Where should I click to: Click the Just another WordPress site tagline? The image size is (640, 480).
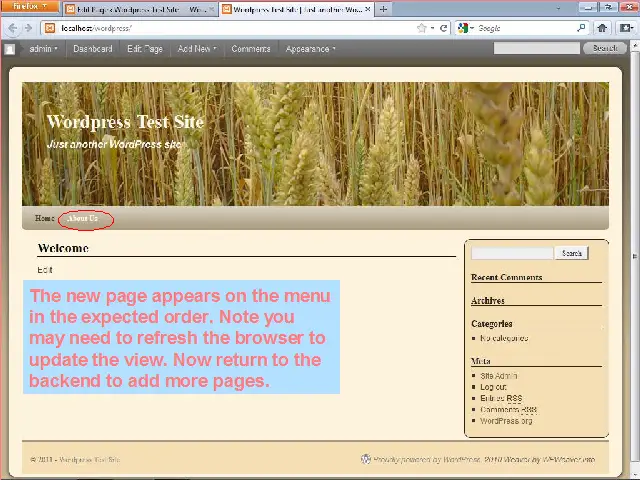click(115, 144)
